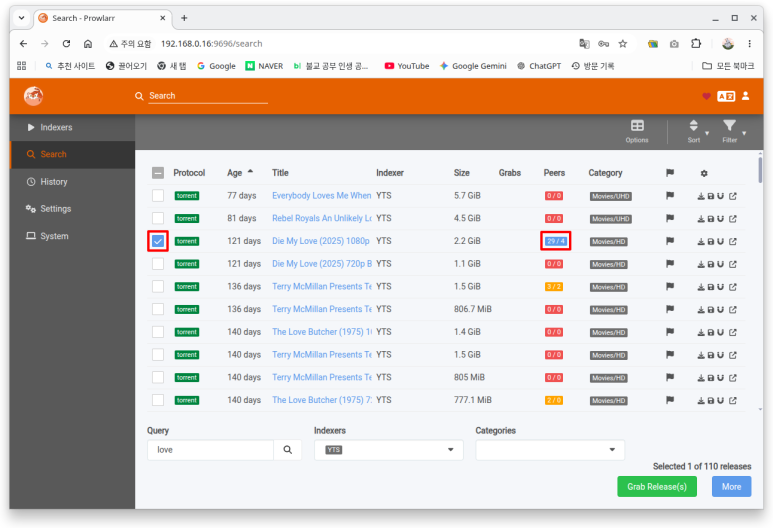Open the Chrome three-dot menu

pyautogui.click(x=749, y=44)
